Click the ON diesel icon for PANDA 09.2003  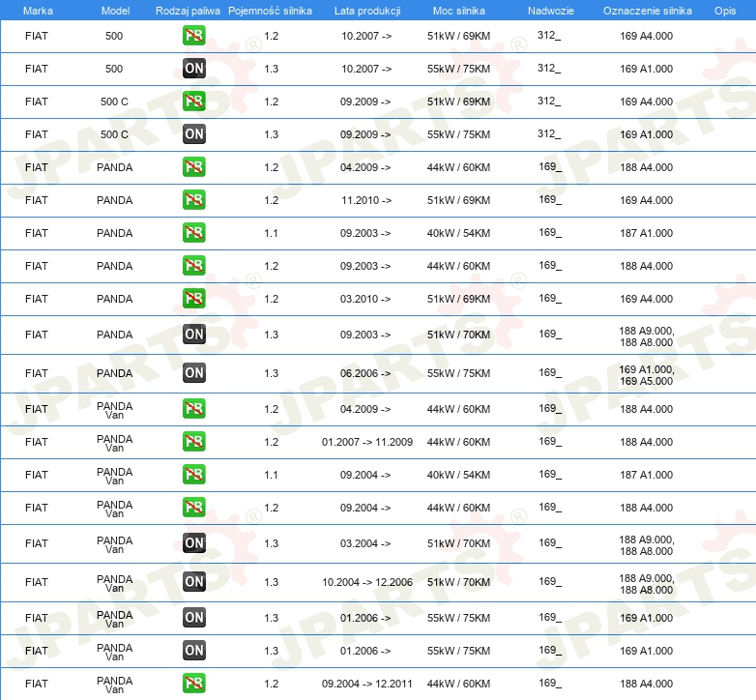pos(193,335)
